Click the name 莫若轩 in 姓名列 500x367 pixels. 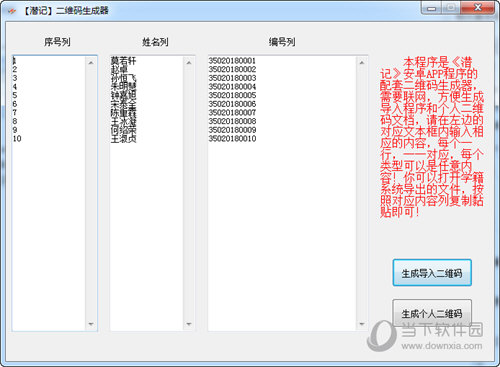(123, 61)
